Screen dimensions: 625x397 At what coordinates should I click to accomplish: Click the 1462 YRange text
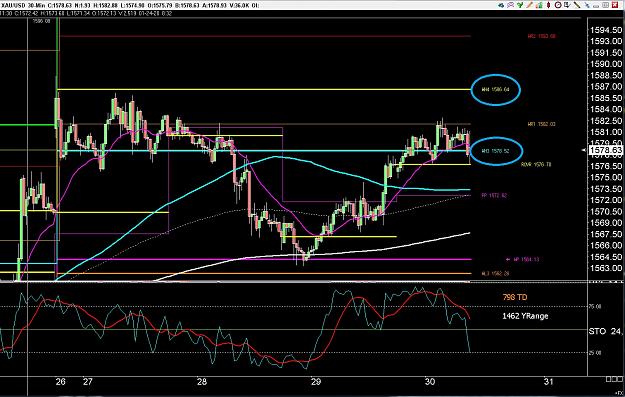[x=525, y=316]
